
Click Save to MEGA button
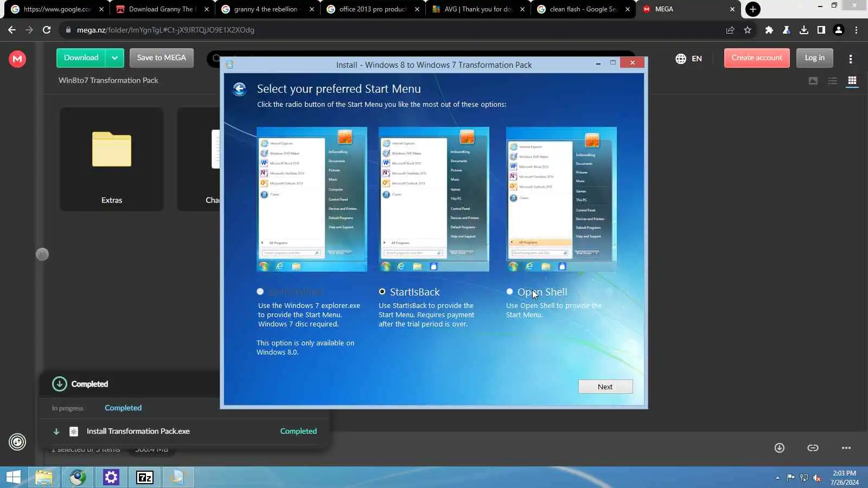click(x=161, y=58)
